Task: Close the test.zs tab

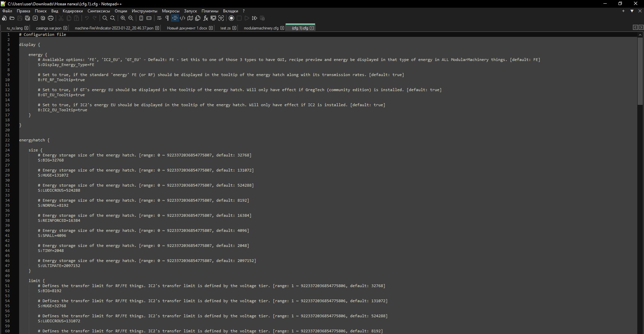Action: click(234, 28)
